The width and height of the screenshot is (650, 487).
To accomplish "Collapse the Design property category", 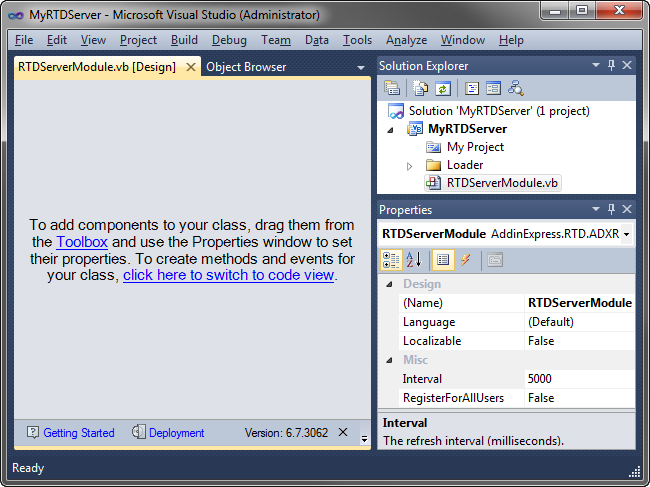I will pyautogui.click(x=389, y=284).
